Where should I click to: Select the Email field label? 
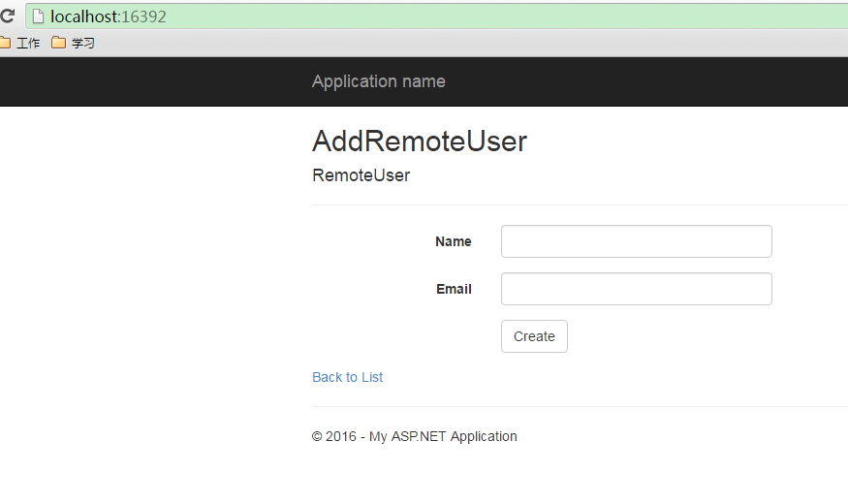click(454, 289)
